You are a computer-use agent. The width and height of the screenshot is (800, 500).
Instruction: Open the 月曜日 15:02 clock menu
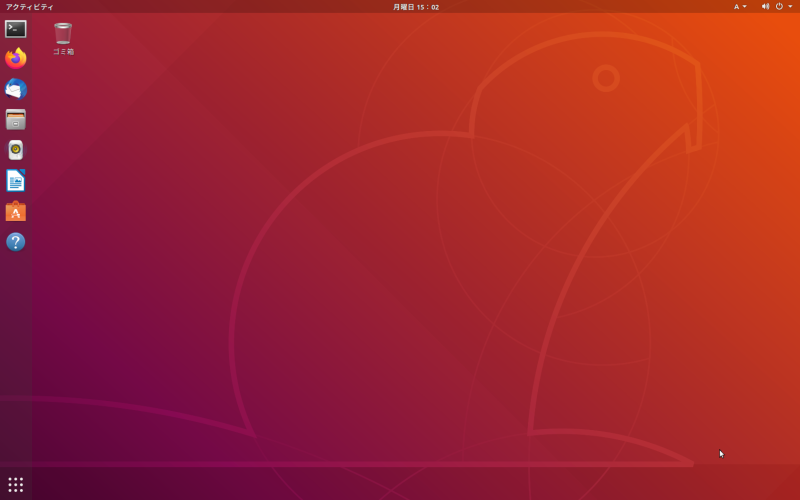pos(416,6)
